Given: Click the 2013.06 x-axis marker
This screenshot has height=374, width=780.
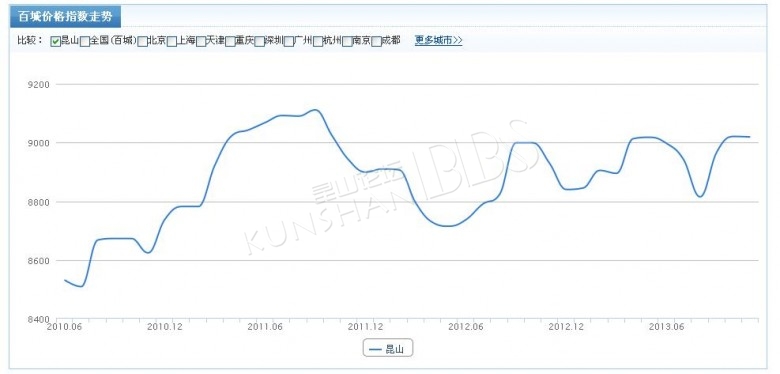Looking at the screenshot, I should pos(666,327).
